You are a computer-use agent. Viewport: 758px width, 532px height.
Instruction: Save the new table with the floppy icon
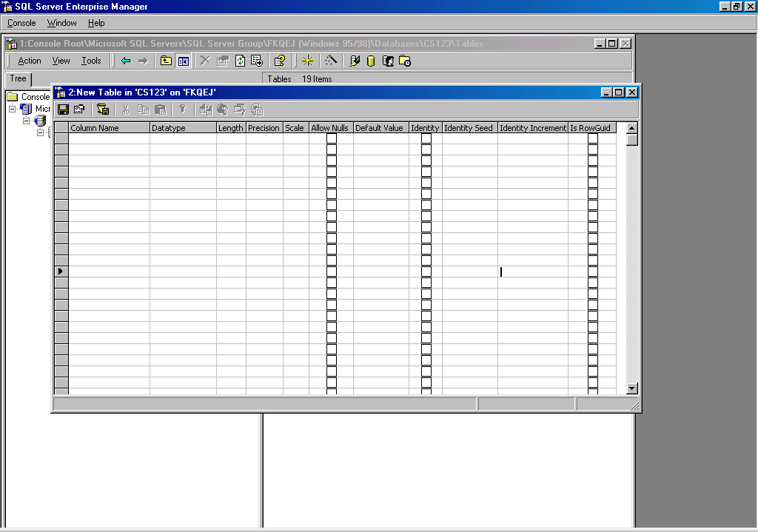[x=63, y=110]
